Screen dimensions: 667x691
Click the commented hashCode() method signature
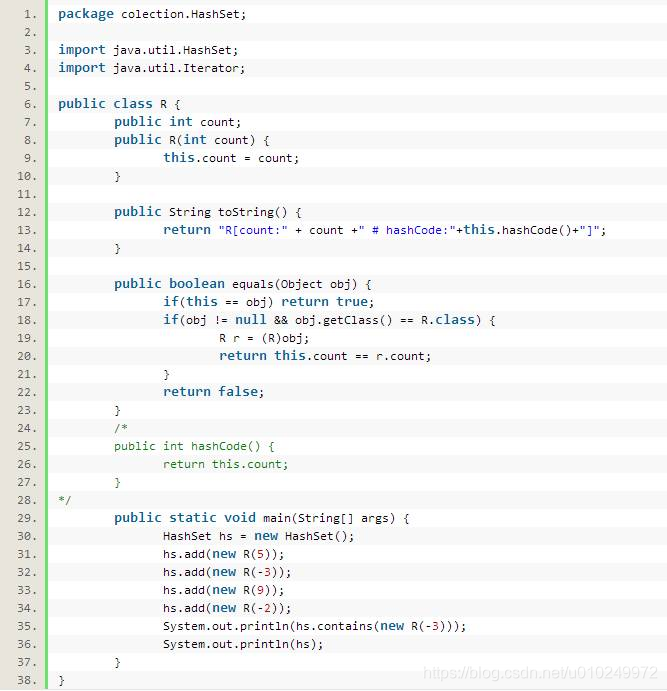point(194,446)
